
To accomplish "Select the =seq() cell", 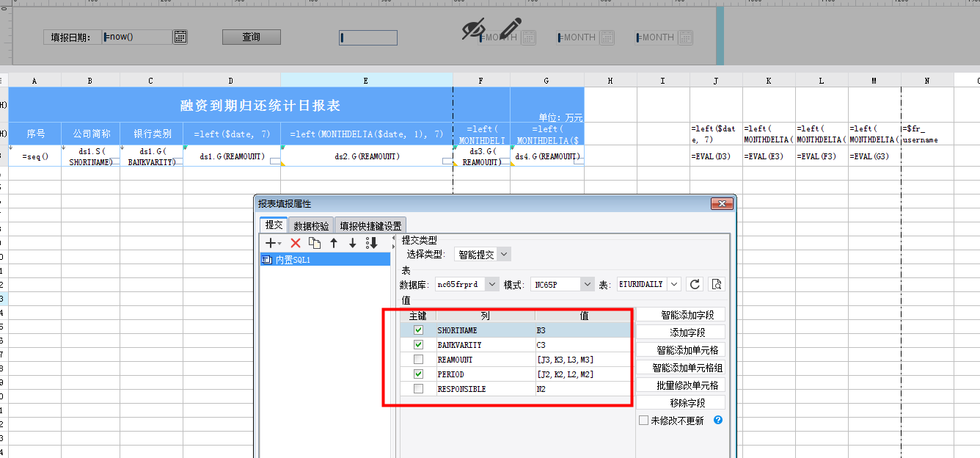I will 35,156.
